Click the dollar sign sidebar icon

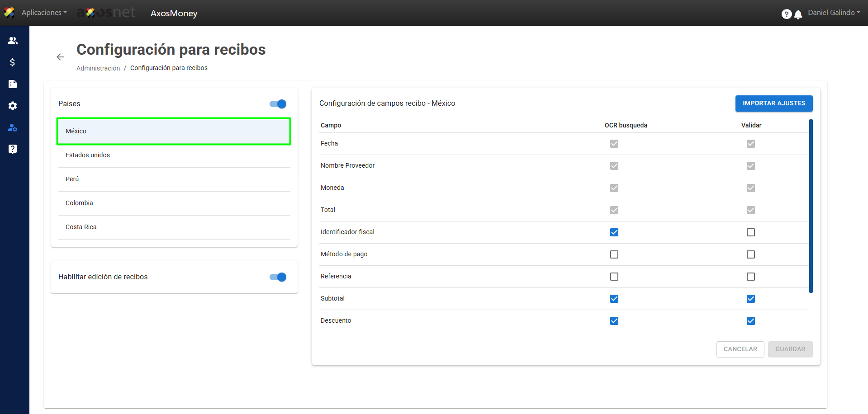pyautogui.click(x=13, y=62)
